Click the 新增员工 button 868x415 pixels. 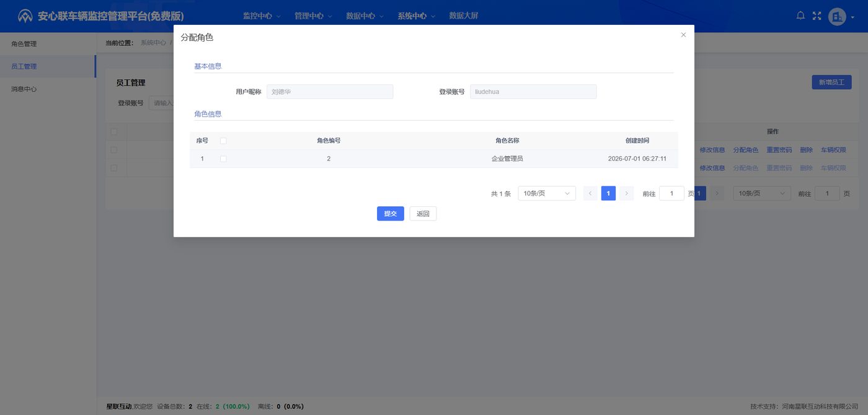coord(831,82)
